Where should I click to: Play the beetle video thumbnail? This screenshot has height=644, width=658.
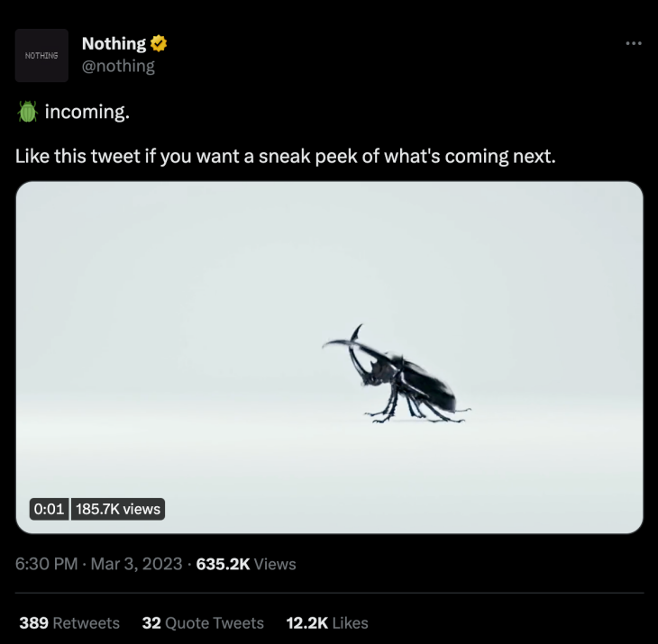[x=329, y=358]
